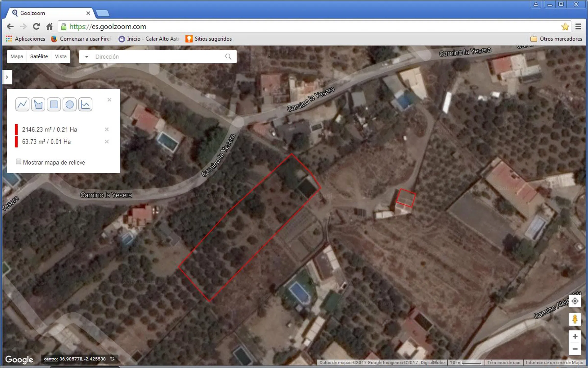Open the elevation profile chart tool
Image resolution: width=588 pixels, height=368 pixels.
[x=85, y=105]
